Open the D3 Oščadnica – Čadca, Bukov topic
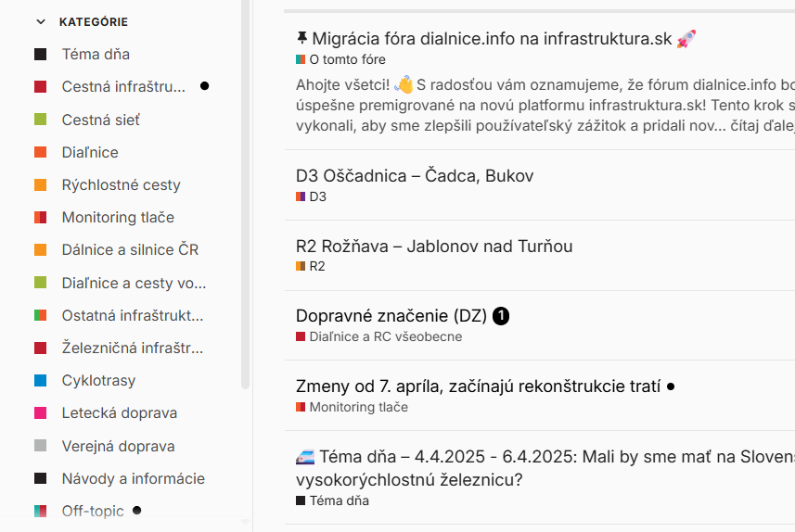 click(415, 175)
